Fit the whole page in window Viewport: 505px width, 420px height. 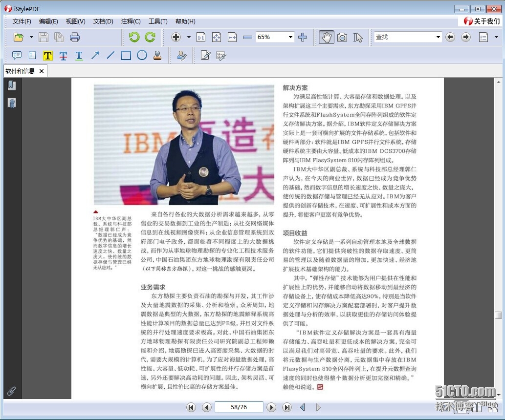[217, 37]
